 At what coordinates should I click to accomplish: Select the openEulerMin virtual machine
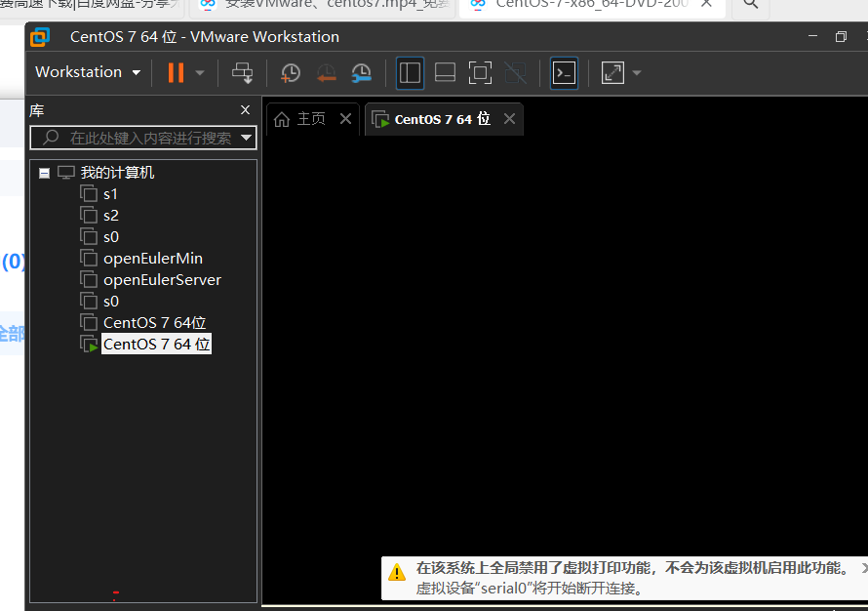153,258
